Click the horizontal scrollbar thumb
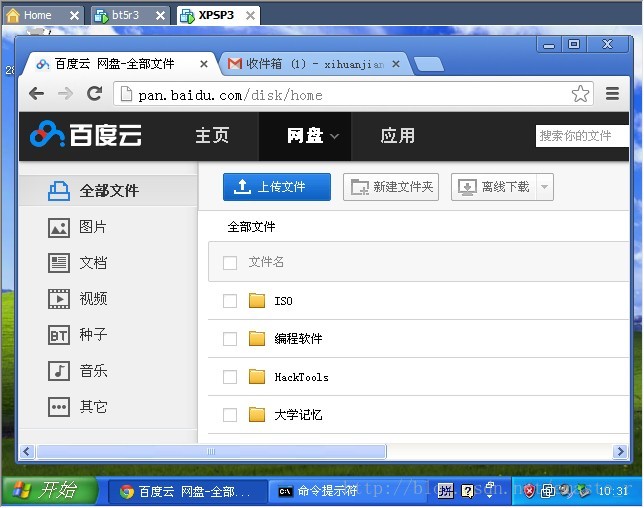Viewport: 644px width, 508px height. tap(211, 452)
